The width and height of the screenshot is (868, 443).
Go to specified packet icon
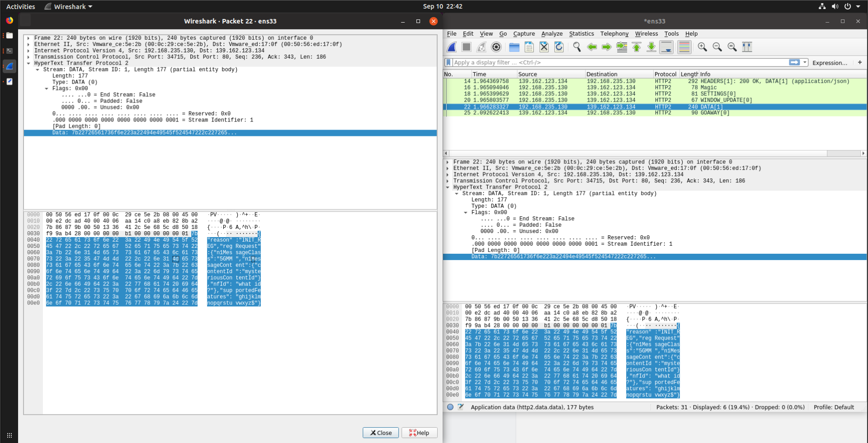click(622, 47)
